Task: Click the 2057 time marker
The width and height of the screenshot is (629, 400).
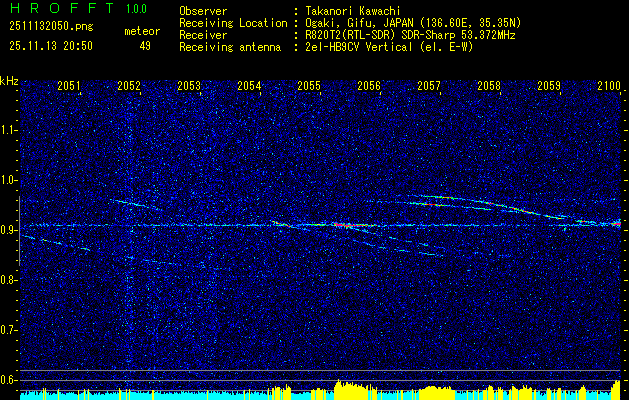Action: click(x=429, y=85)
